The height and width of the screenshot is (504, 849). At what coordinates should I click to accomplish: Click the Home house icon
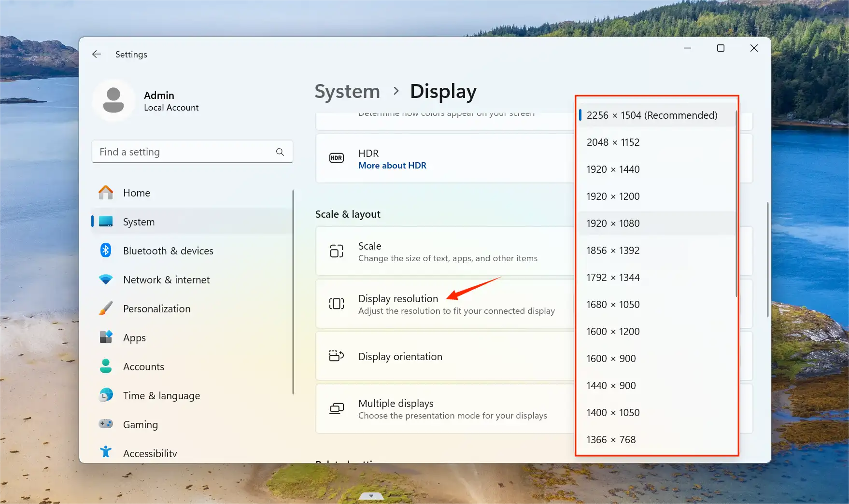coord(106,193)
